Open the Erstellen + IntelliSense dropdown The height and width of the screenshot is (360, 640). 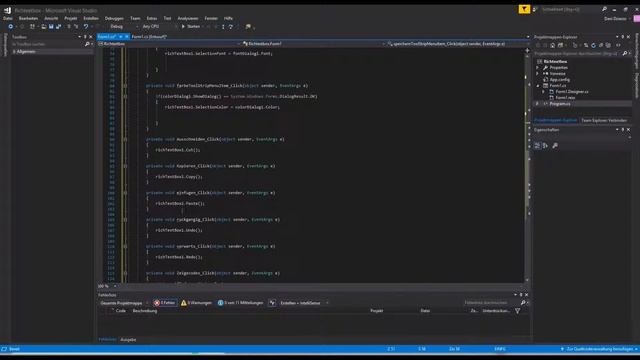(x=304, y=303)
